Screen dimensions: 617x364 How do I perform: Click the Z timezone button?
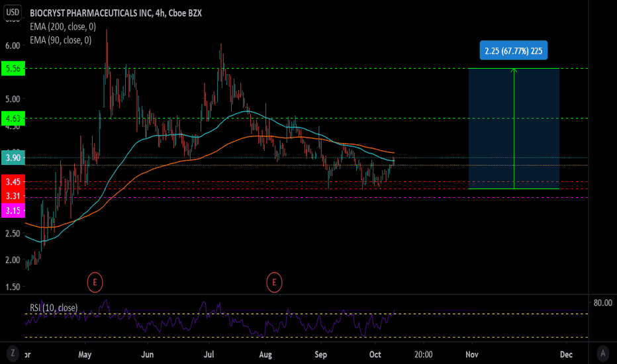(13, 353)
